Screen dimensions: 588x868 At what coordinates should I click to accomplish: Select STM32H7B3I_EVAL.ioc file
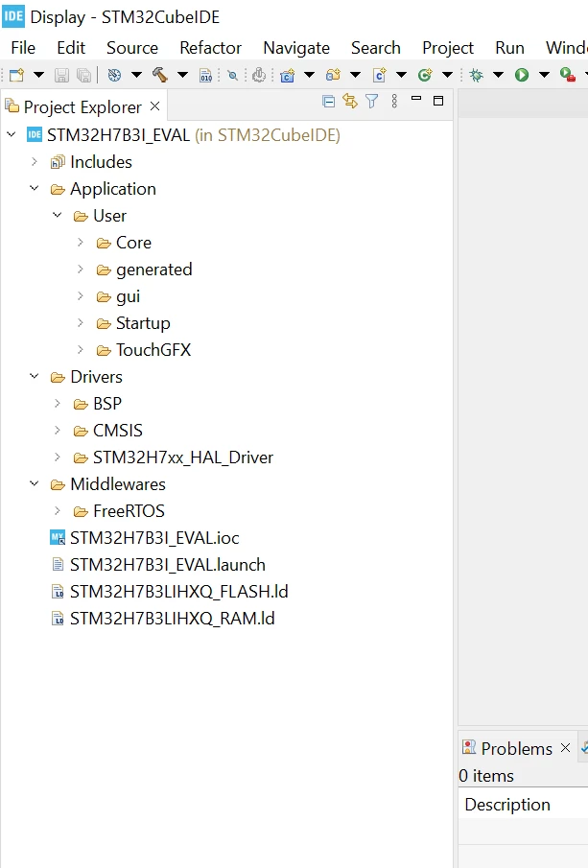(154, 538)
